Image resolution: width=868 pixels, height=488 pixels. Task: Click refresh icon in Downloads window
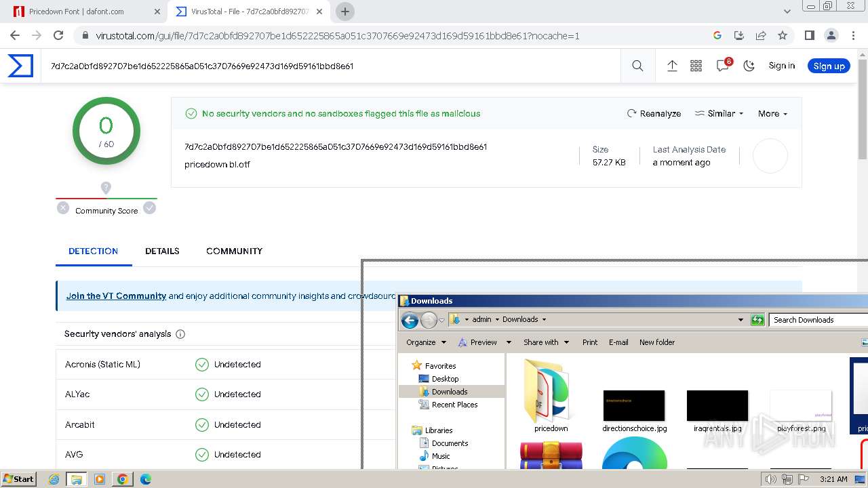tap(757, 320)
